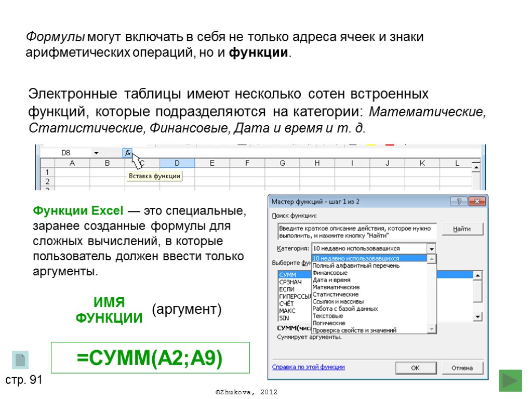Click the D8 Name Box field
532x399 pixels.
(x=66, y=153)
